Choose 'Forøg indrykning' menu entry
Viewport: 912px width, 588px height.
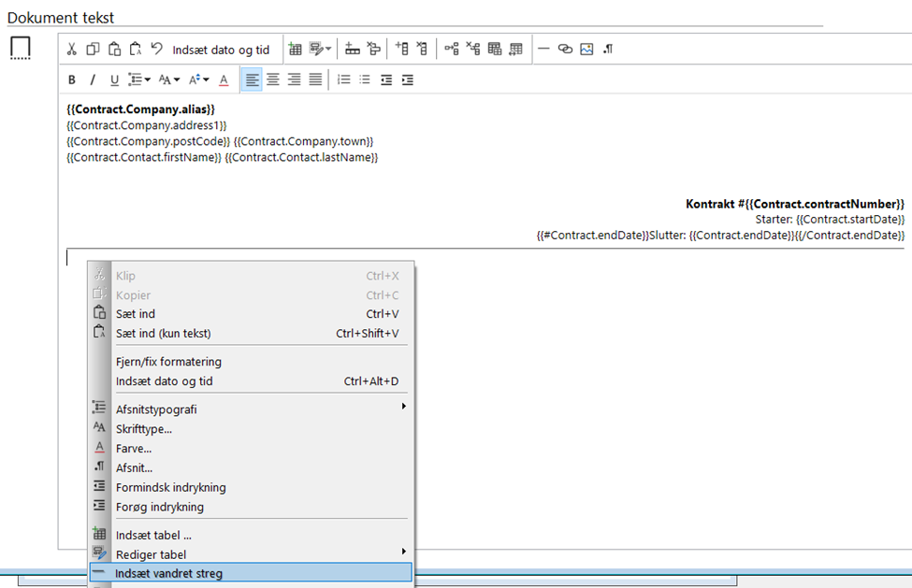click(x=251, y=508)
